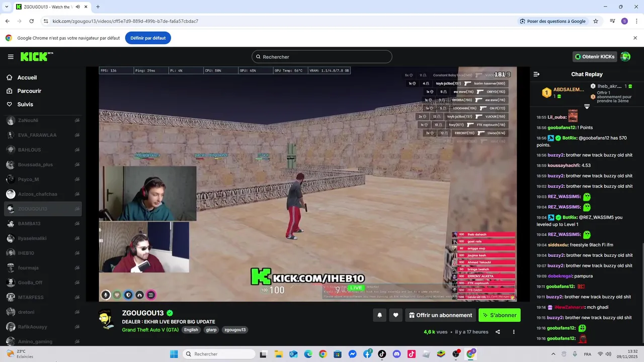Select dretoni channel in the sidebar
This screenshot has height=362, width=644.
[x=43, y=312]
